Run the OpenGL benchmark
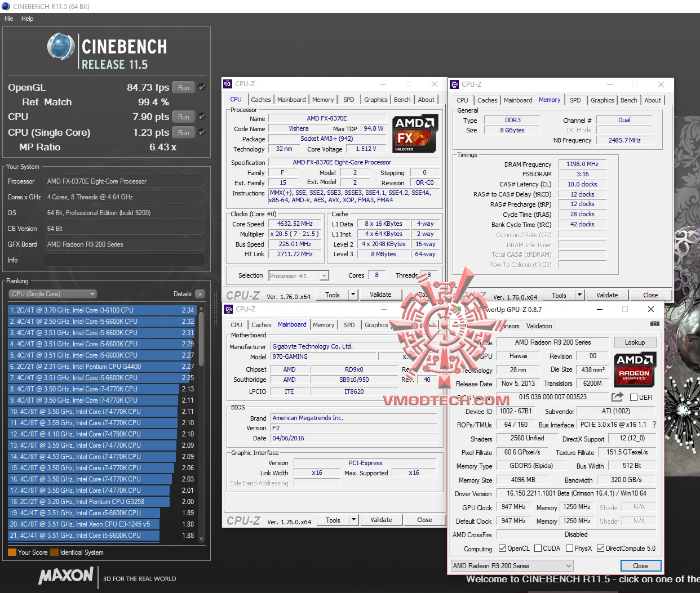The height and width of the screenshot is (593, 700). tap(184, 87)
